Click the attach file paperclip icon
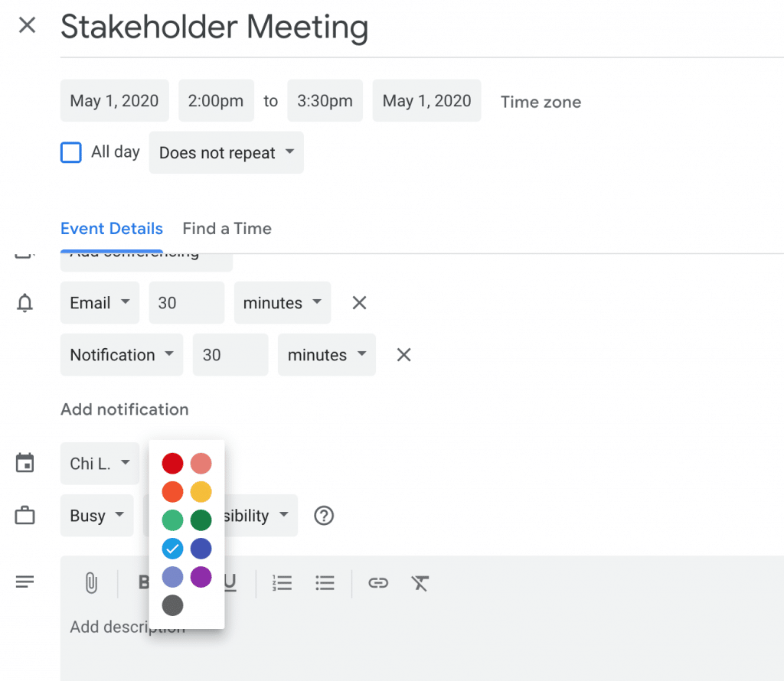The height and width of the screenshot is (681, 784). (90, 583)
